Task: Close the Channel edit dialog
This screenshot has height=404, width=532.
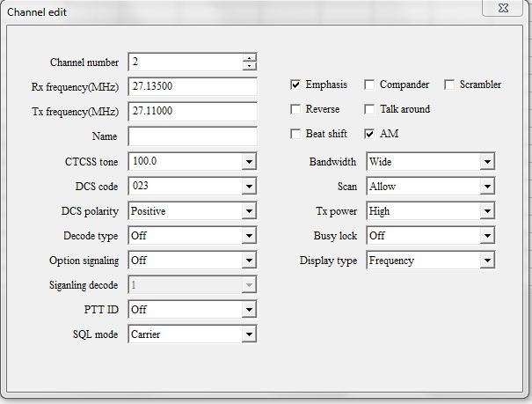Action: pyautogui.click(x=503, y=8)
